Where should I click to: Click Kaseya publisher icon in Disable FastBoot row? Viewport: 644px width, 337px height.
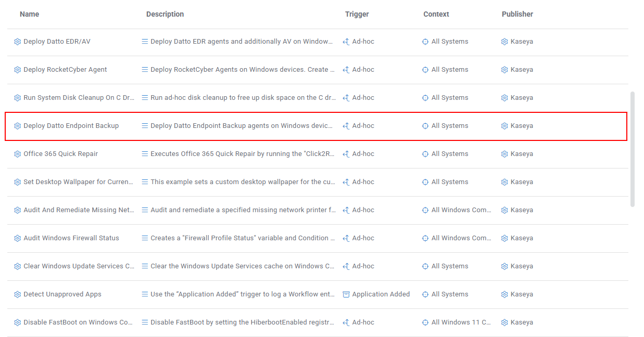[x=504, y=322]
